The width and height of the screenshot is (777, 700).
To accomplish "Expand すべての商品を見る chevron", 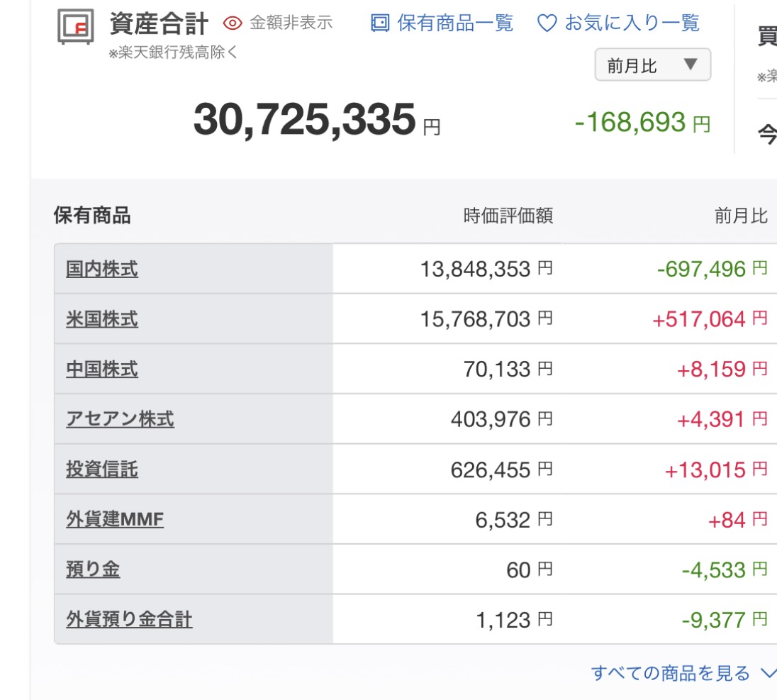I will coord(767,673).
